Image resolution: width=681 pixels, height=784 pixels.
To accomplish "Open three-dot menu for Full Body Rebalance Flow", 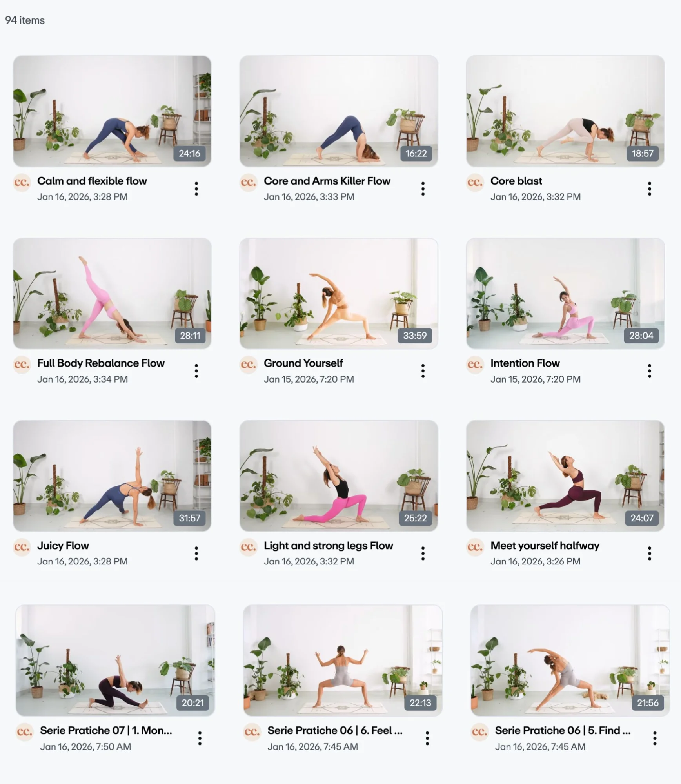I will click(x=196, y=371).
